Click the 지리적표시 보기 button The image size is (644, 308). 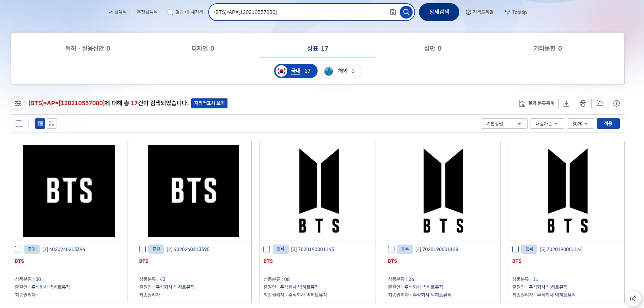pos(209,103)
